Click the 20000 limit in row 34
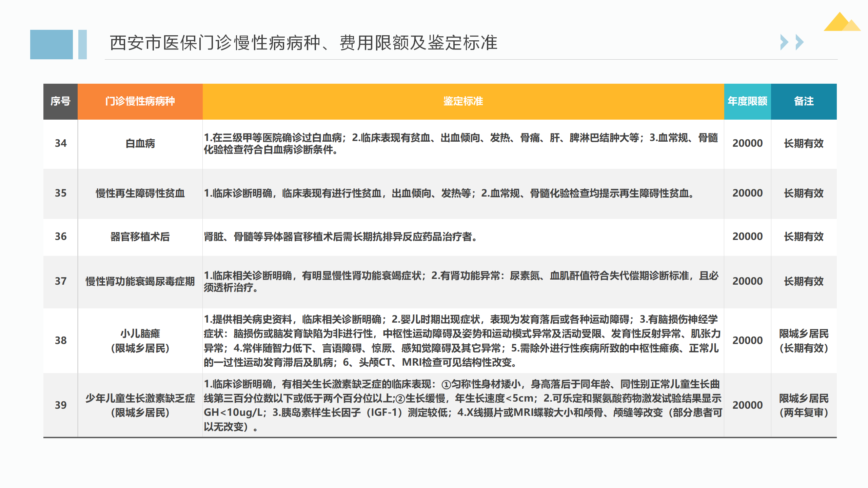 pyautogui.click(x=747, y=143)
